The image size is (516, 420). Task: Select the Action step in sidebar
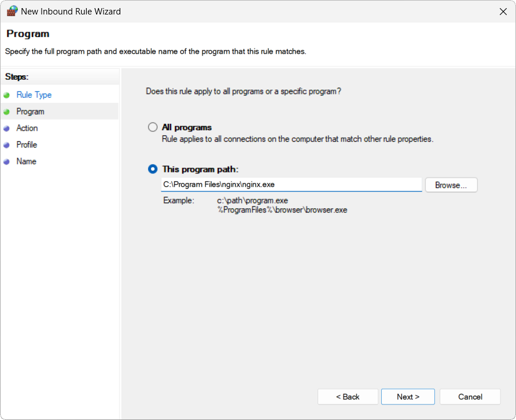coord(27,128)
